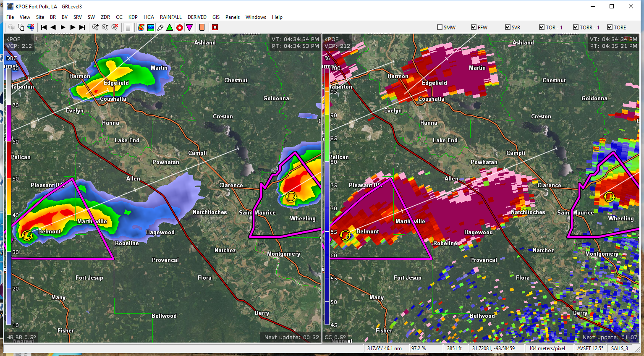
Task: Click the green triangle toolbar icon
Action: click(x=170, y=27)
